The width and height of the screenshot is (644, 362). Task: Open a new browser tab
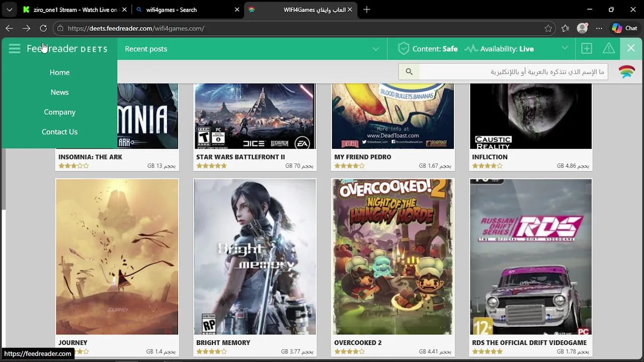point(367,10)
